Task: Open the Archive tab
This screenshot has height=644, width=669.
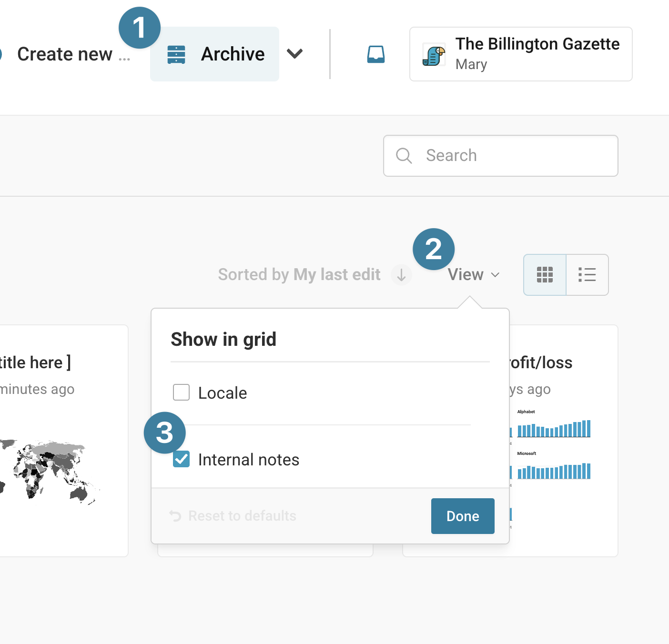Action: coord(214,54)
